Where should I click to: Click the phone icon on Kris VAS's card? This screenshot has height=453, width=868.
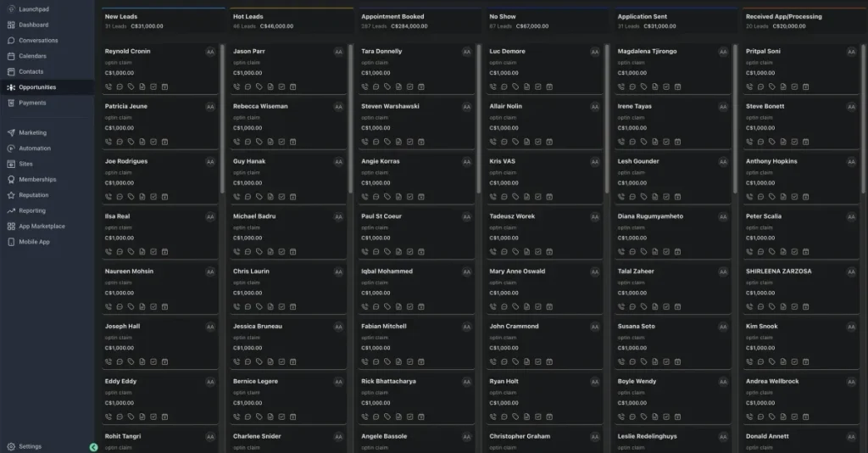click(x=493, y=196)
